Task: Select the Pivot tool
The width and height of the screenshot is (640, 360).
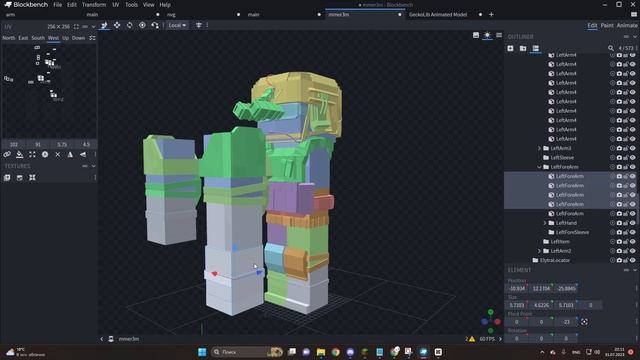Action: pyautogui.click(x=142, y=25)
